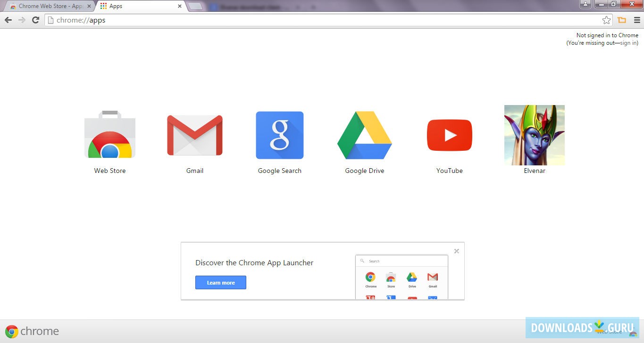Open the Chrome hamburger menu

pyautogui.click(x=637, y=20)
